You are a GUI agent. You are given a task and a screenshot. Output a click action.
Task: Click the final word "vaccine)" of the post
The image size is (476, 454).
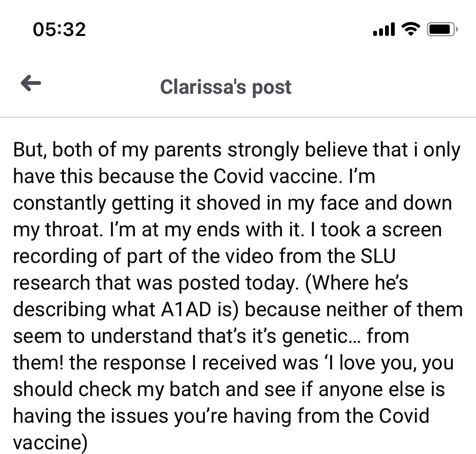tap(50, 443)
